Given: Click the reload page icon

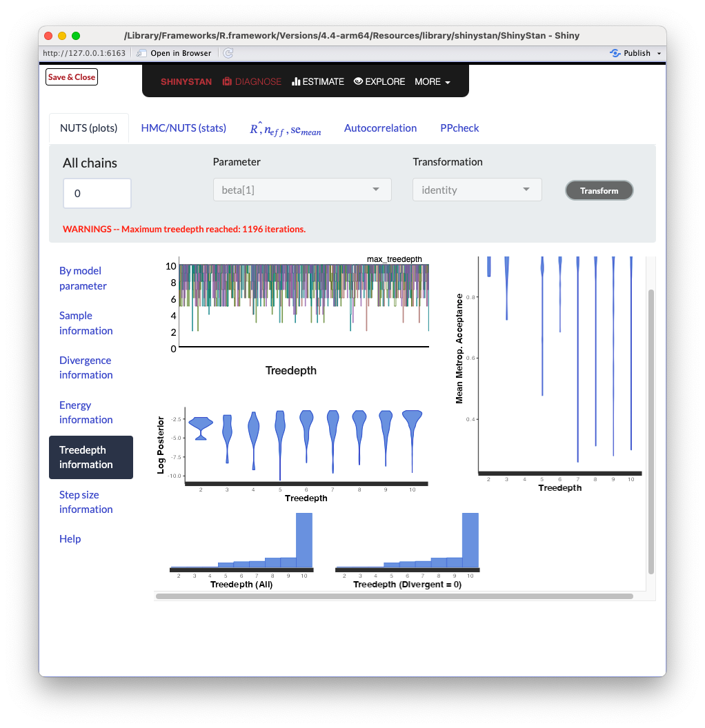Looking at the screenshot, I should coord(228,53).
